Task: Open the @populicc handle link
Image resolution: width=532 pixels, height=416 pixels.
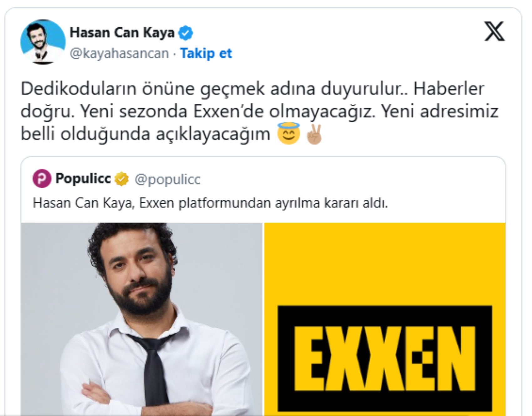Action: point(167,179)
